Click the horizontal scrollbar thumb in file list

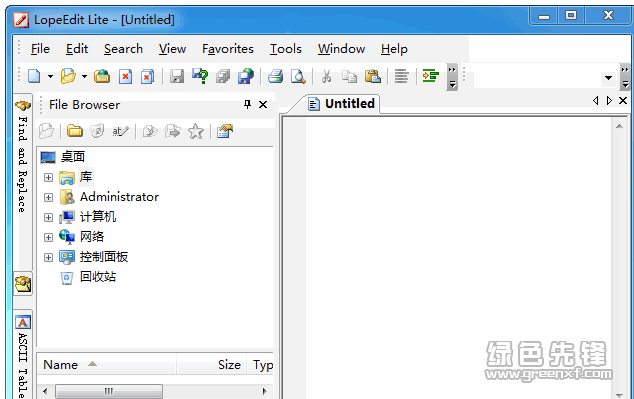click(x=109, y=391)
